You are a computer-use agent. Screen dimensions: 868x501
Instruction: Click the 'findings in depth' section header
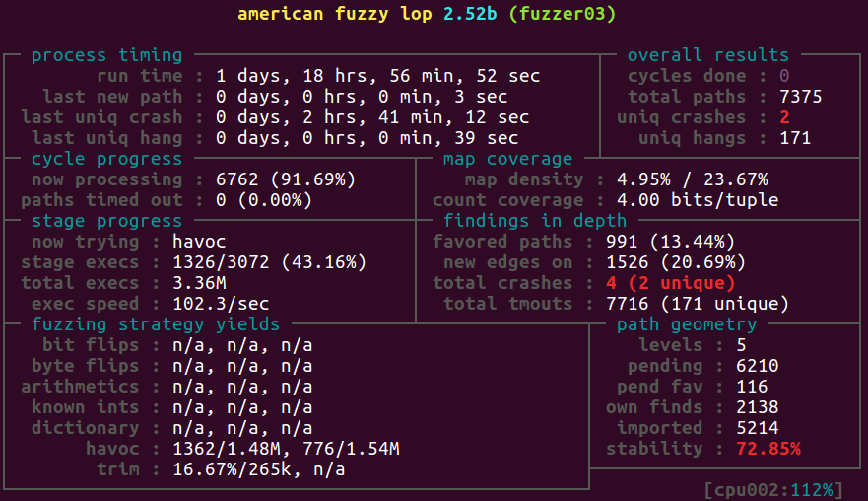(x=535, y=221)
